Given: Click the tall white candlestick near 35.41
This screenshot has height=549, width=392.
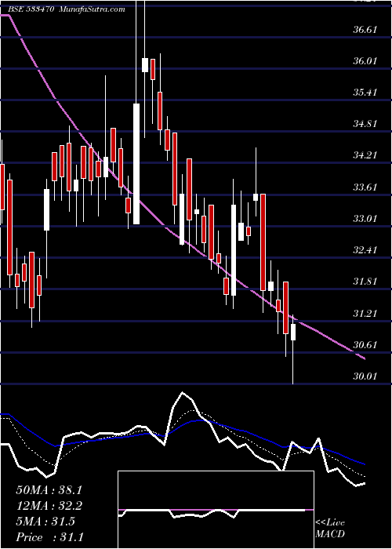Looking at the screenshot, I should click(136, 164).
